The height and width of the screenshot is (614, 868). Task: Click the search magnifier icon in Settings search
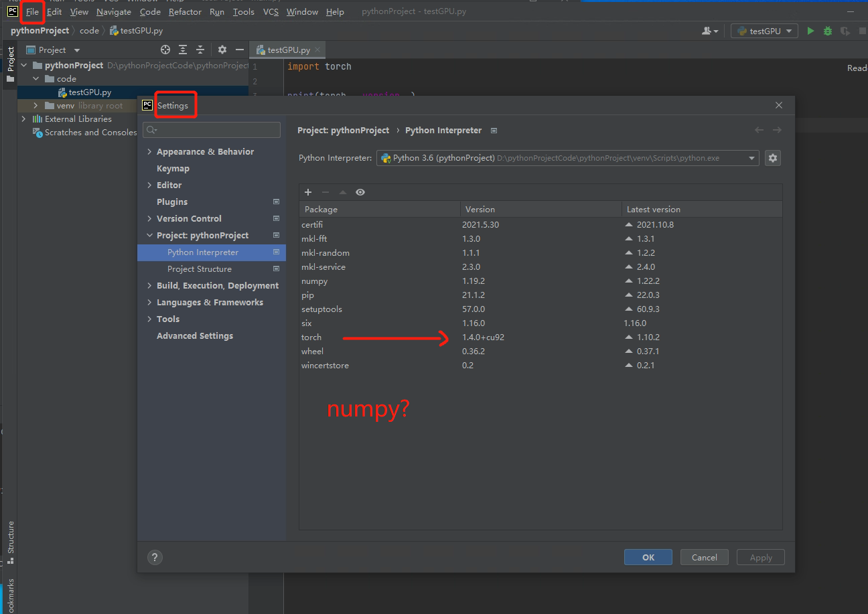[x=151, y=130]
